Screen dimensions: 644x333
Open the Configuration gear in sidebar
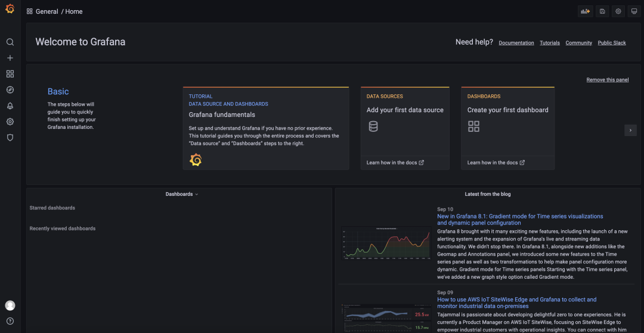click(10, 122)
